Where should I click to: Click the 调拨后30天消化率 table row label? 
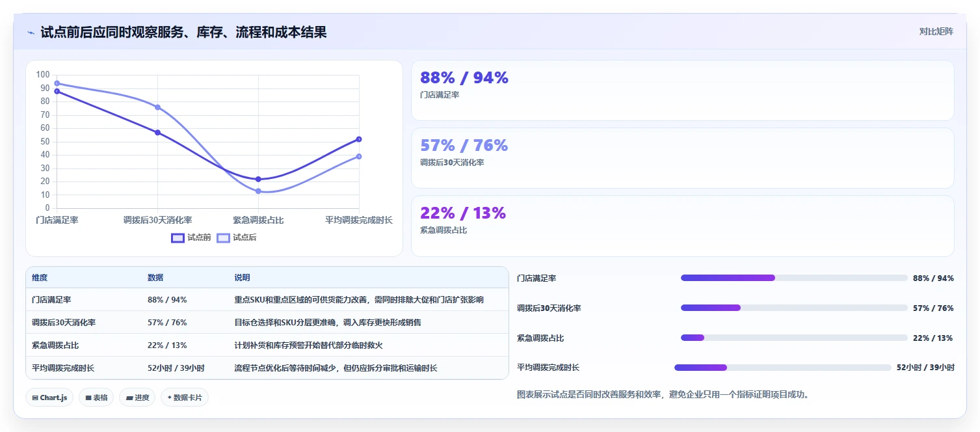(64, 323)
